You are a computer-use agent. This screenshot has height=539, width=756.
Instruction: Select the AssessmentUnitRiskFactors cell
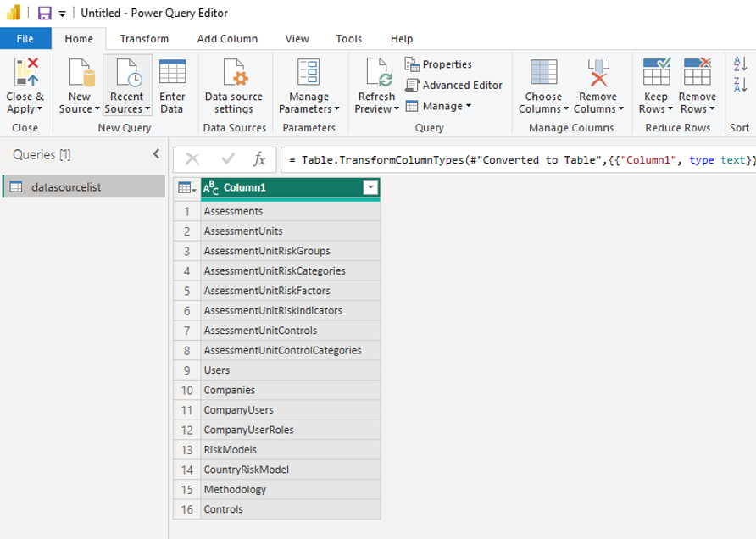click(290, 291)
